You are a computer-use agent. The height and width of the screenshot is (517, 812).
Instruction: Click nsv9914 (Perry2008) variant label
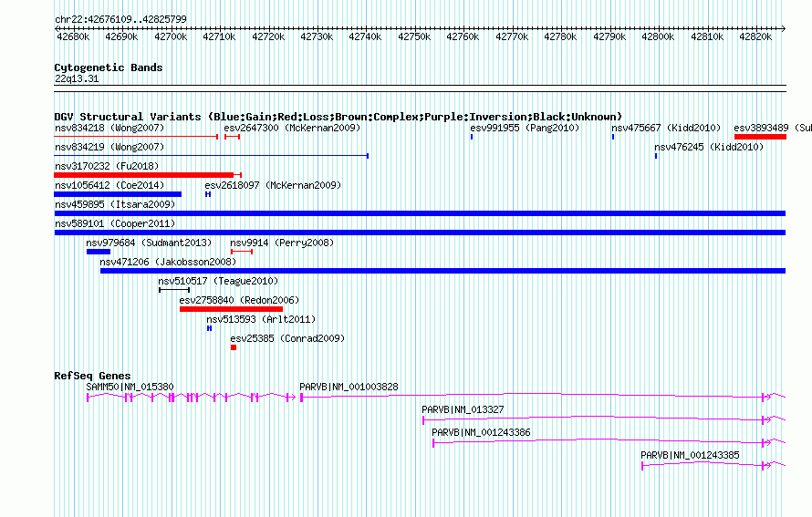tap(282, 243)
